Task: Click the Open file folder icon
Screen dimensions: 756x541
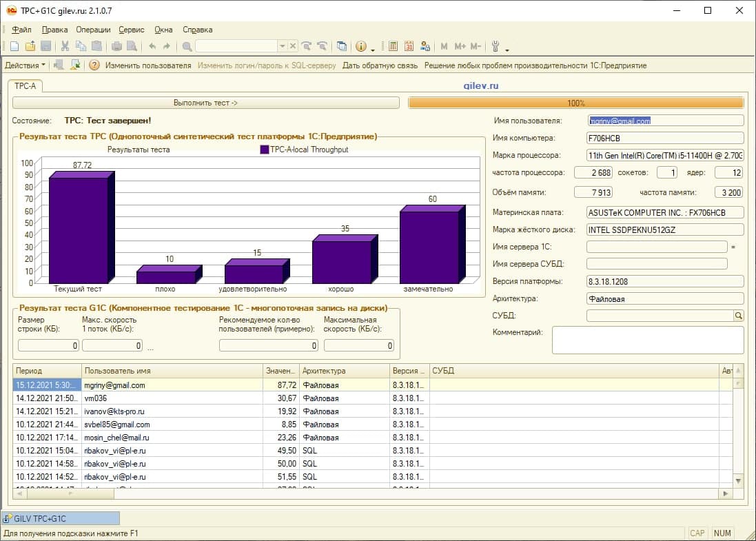Action: click(x=30, y=46)
